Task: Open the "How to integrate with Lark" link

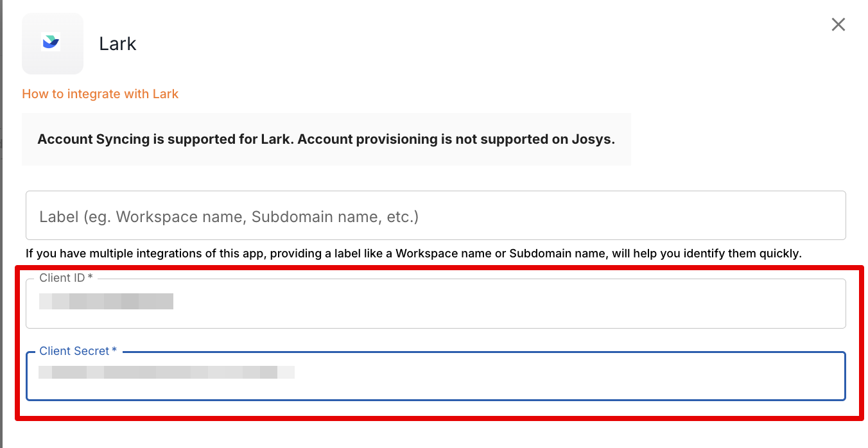Action: pyautogui.click(x=100, y=94)
